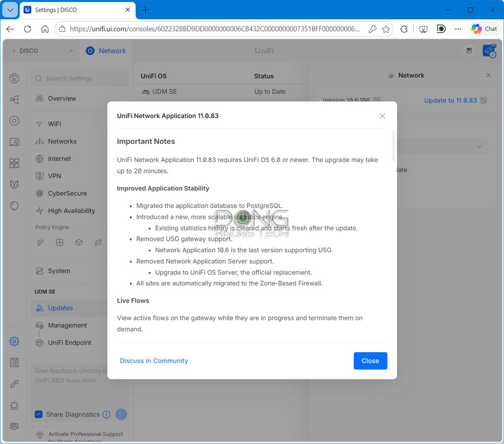Open High Availability settings

click(71, 211)
